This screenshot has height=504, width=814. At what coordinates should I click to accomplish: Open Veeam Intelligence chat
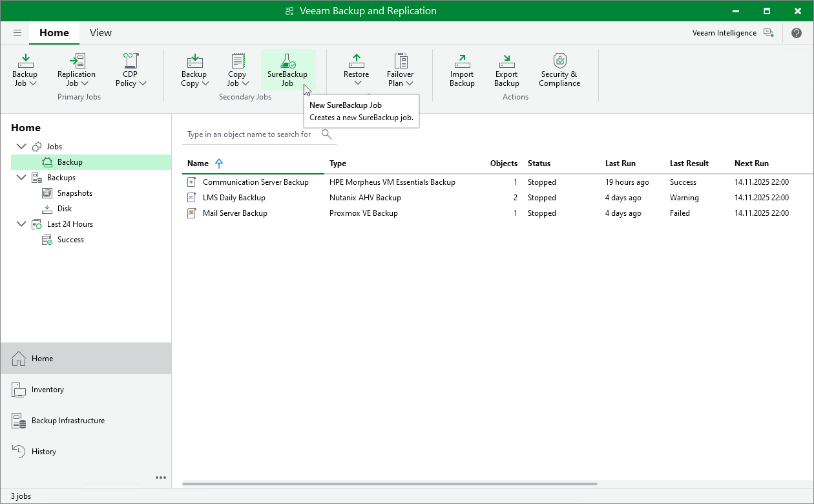click(768, 32)
